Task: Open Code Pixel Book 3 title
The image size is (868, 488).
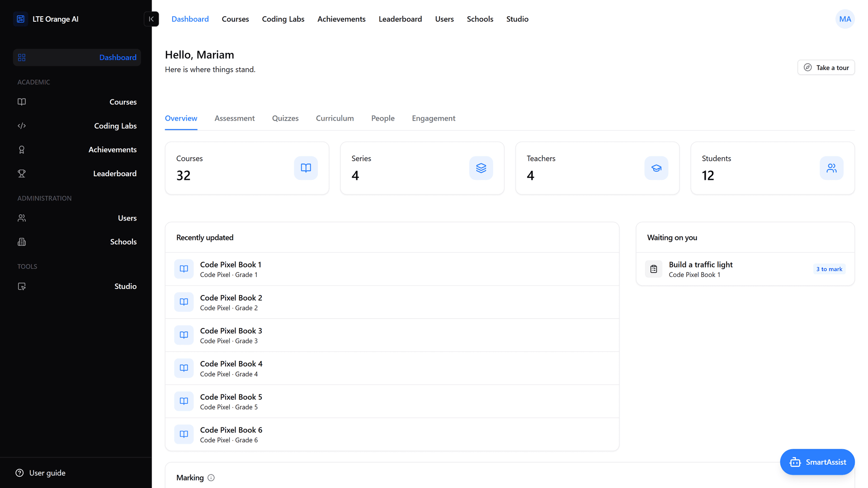Action: [x=231, y=331]
